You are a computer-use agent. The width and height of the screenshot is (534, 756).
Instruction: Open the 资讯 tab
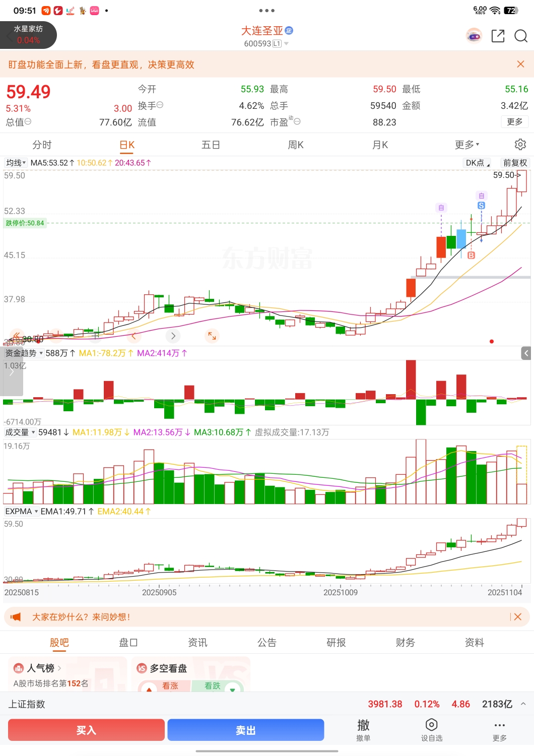coord(197,643)
